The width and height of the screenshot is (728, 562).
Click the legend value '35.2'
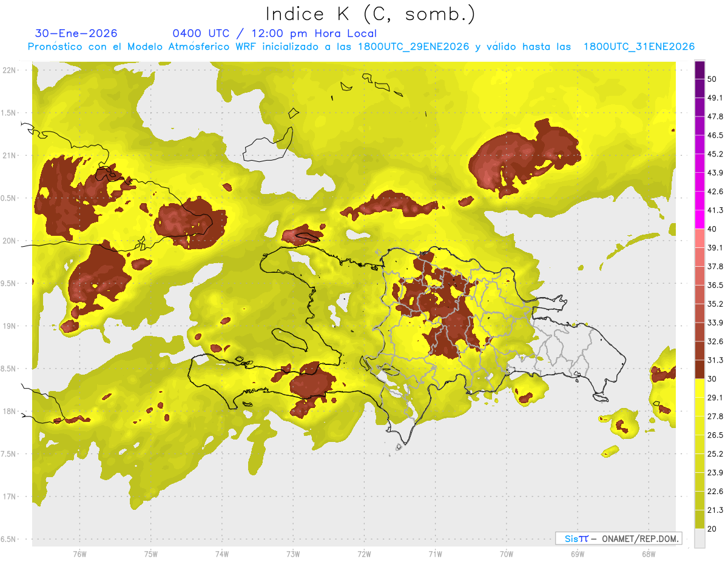pos(715,304)
